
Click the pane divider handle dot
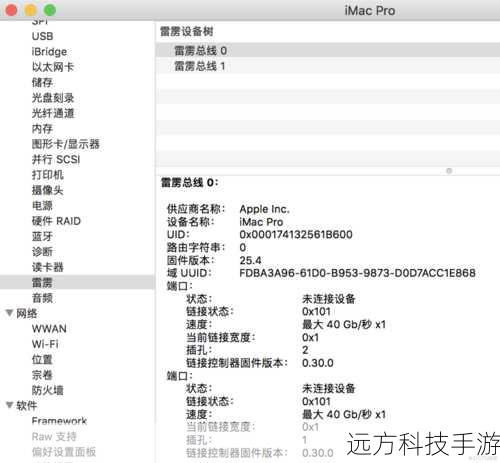click(449, 171)
